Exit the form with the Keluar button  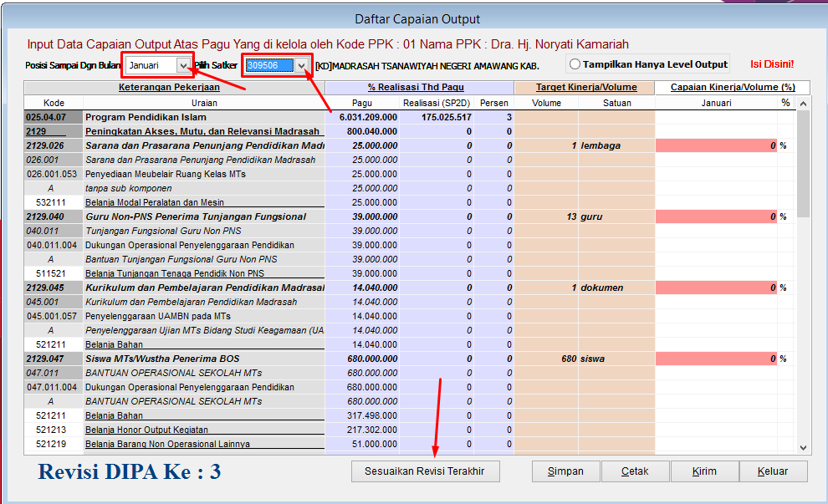point(773,471)
